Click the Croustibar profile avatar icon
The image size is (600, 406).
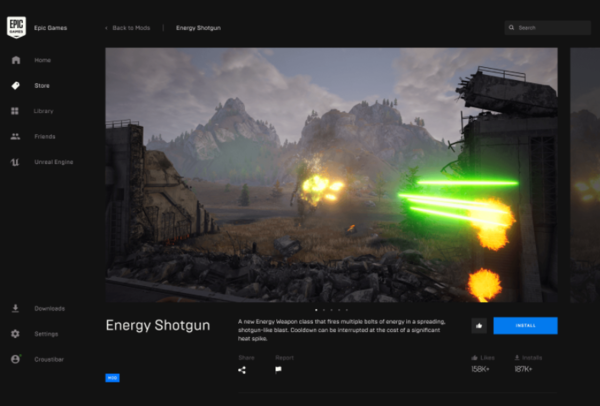point(16,359)
